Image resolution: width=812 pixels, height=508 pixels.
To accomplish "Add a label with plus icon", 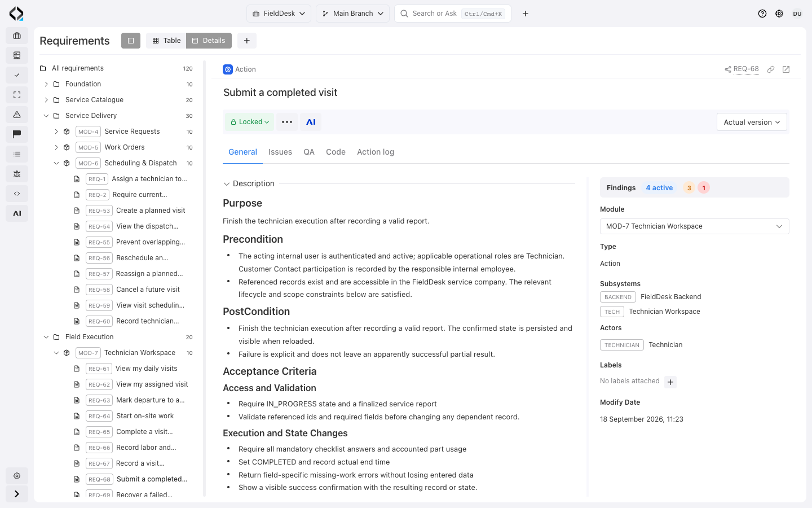I will coord(670,382).
